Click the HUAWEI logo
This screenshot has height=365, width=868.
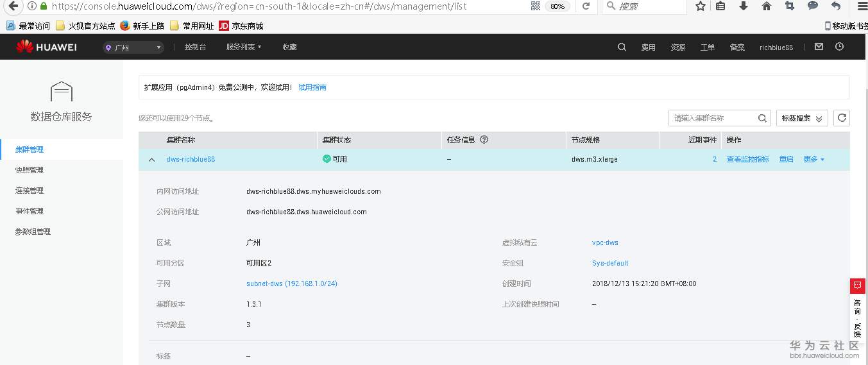tap(47, 47)
